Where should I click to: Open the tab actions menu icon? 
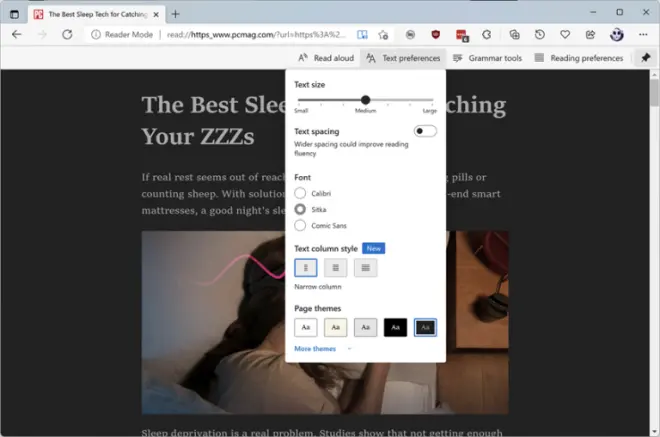[x=14, y=14]
